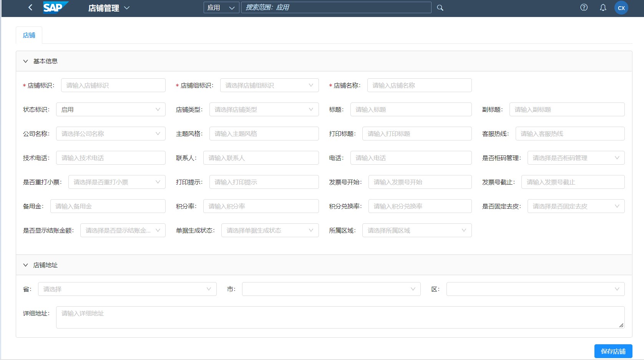
Task: Click the 积分兑换率 input field
Action: (420, 206)
